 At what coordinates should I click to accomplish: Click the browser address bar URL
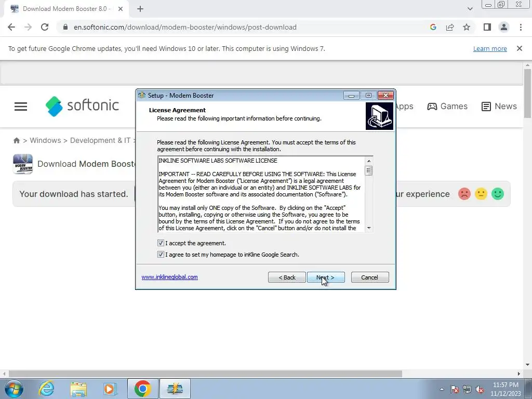pos(185,27)
